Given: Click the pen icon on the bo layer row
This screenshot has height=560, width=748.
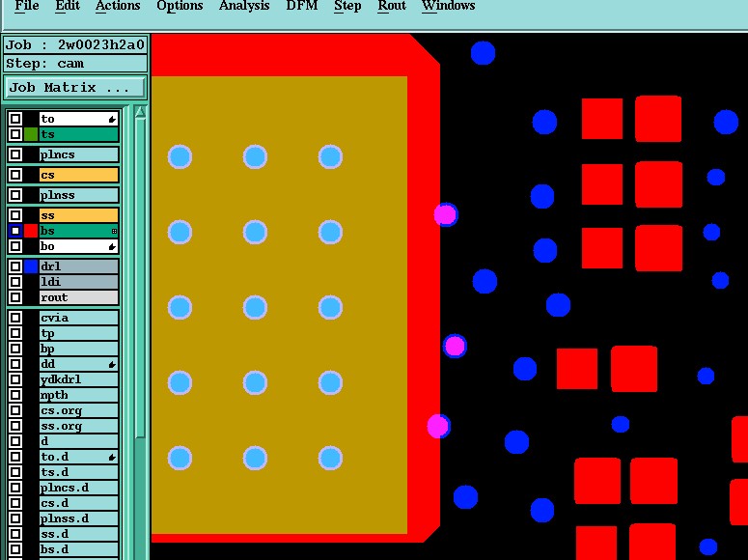Looking at the screenshot, I should (112, 246).
